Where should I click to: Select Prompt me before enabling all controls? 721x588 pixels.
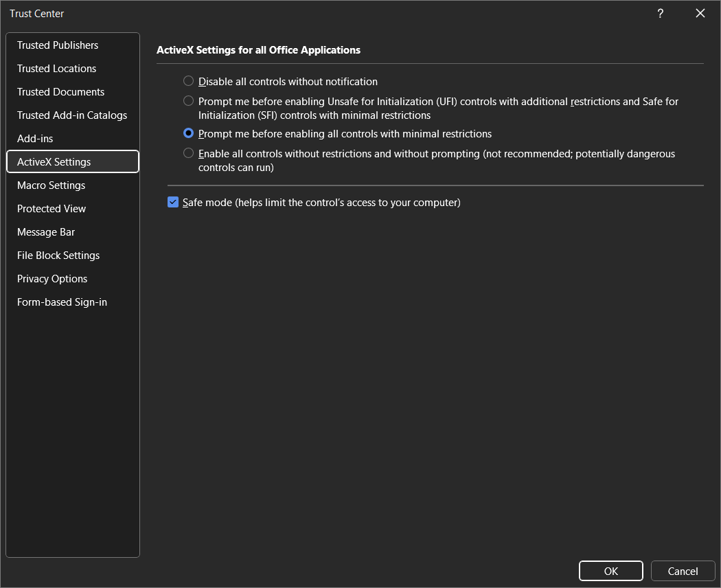click(188, 133)
